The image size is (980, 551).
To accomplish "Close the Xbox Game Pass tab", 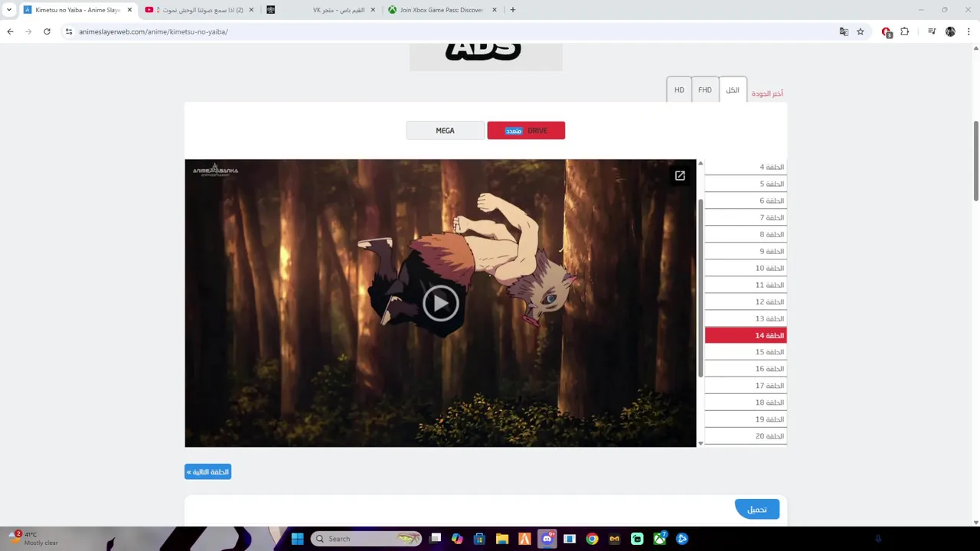I will (494, 10).
